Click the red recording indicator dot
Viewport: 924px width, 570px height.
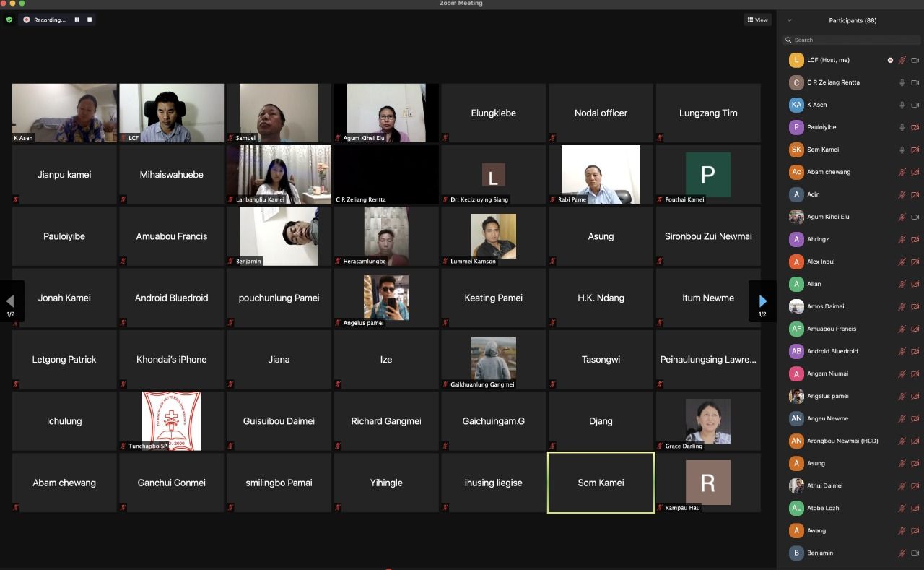[27, 20]
